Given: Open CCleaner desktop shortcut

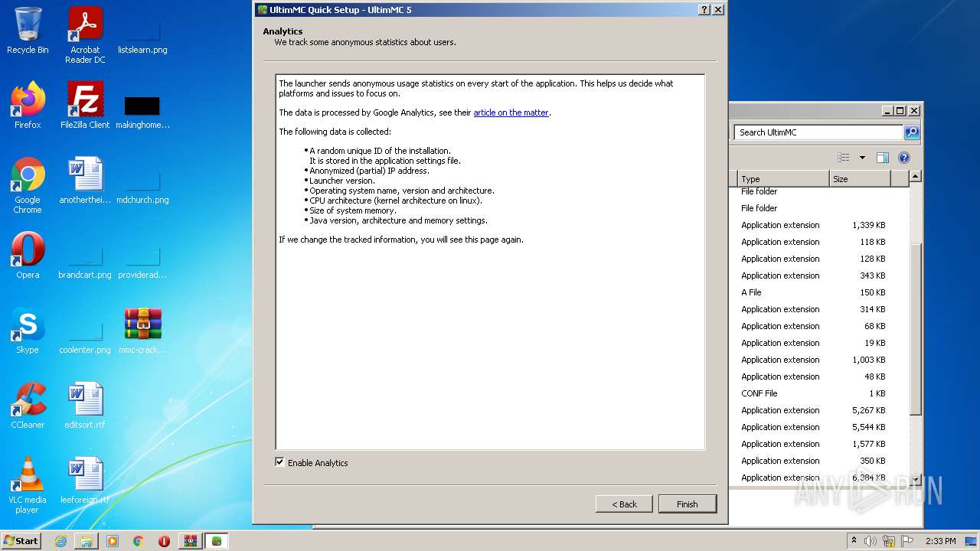Looking at the screenshot, I should [x=28, y=405].
